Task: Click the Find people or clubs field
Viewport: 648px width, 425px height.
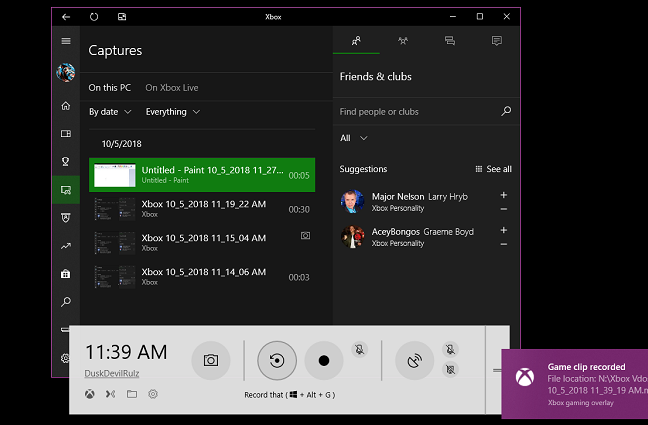Action: [426, 112]
